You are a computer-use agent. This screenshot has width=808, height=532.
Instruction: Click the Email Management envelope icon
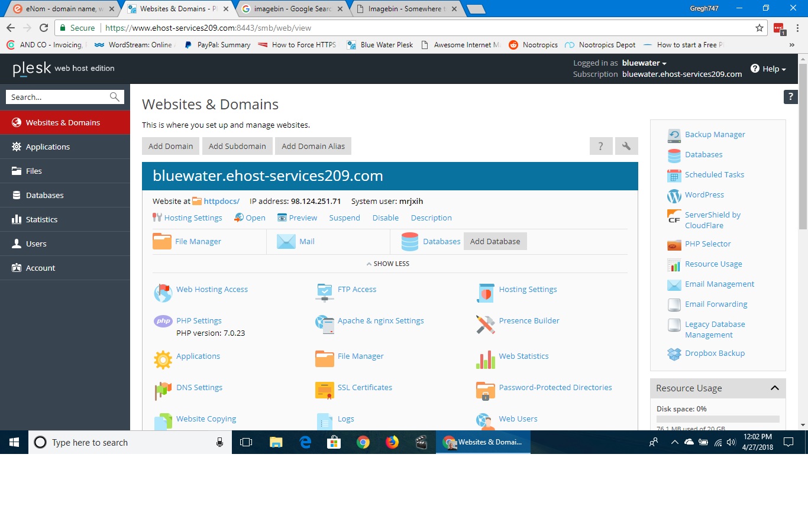click(674, 285)
